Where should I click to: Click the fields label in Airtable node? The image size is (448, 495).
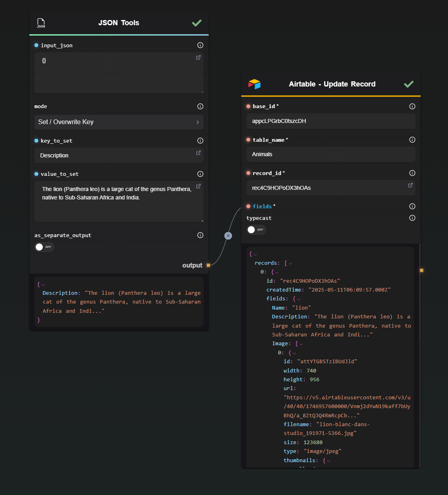pos(262,206)
